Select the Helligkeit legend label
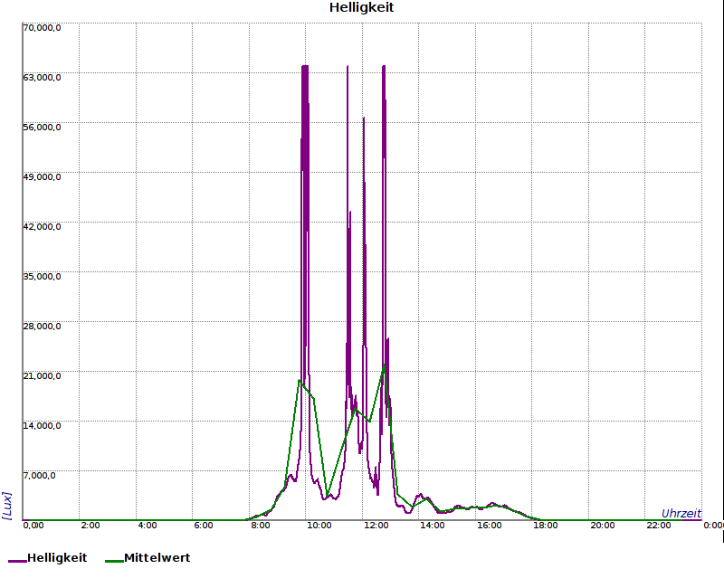This screenshot has height=588, width=724. click(x=57, y=558)
